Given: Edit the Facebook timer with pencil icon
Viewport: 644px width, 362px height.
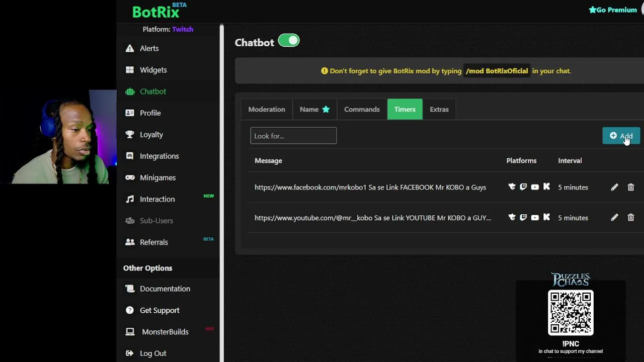Looking at the screenshot, I should coord(614,187).
